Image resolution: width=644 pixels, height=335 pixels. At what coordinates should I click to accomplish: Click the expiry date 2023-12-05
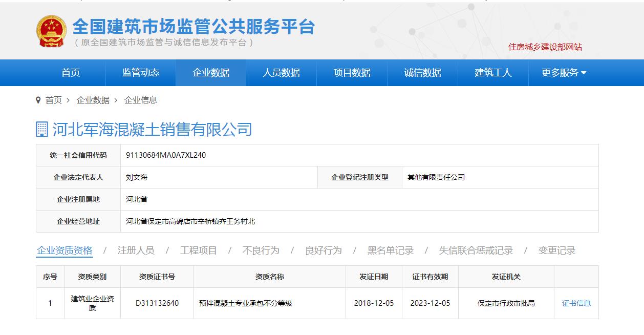pyautogui.click(x=431, y=303)
